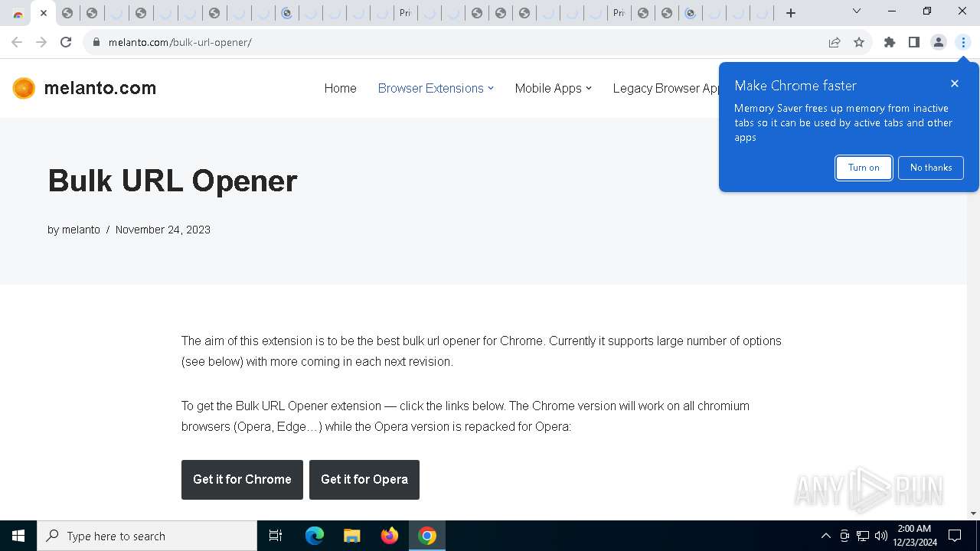Click the November 24, 2023 date

163,230
